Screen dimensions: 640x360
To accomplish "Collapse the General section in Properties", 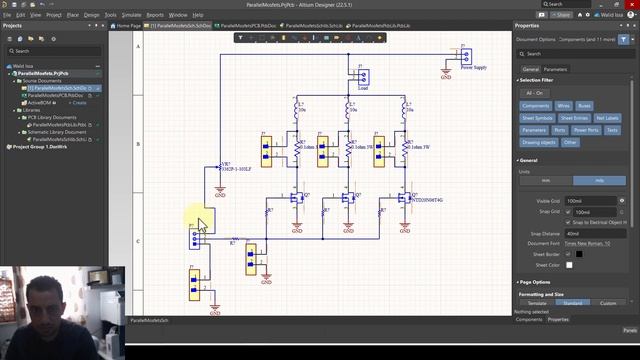I will [x=518, y=160].
